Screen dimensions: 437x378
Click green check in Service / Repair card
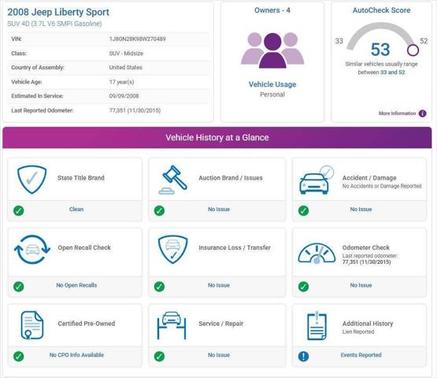(159, 356)
